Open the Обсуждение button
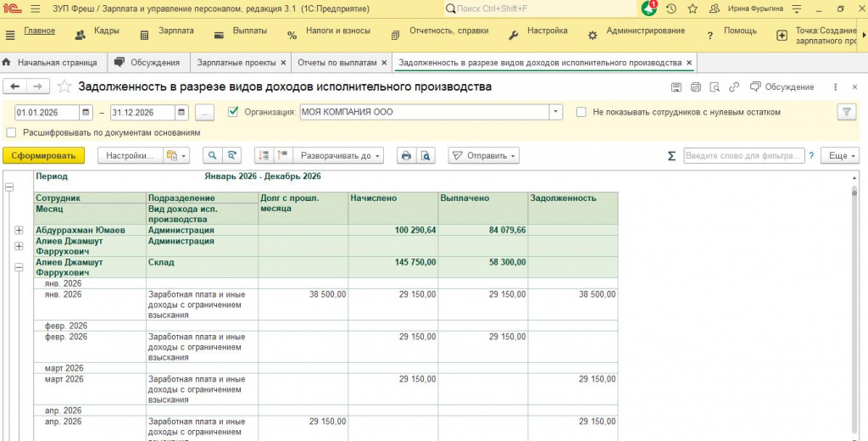This screenshot has height=441, width=868. 782,87
